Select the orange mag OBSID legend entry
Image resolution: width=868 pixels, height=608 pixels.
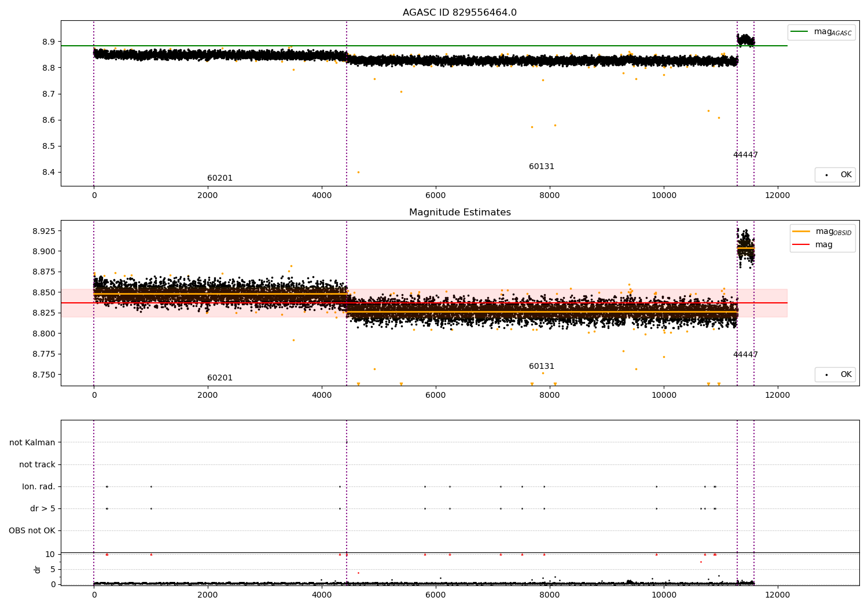(822, 232)
